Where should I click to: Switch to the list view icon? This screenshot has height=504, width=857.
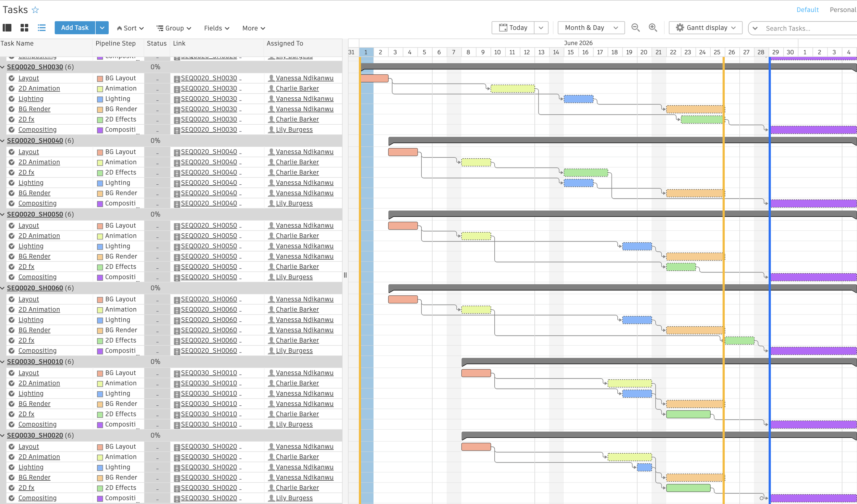[x=41, y=28]
